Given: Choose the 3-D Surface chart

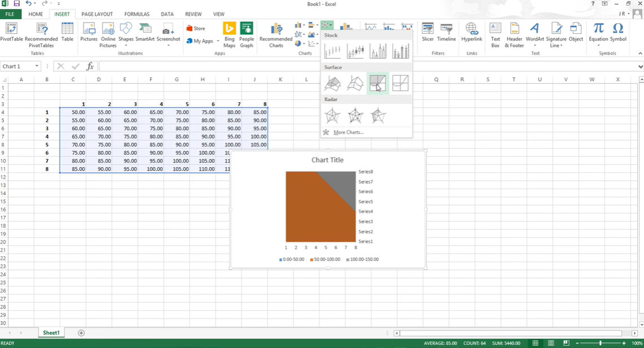Looking at the screenshot, I should point(332,84).
